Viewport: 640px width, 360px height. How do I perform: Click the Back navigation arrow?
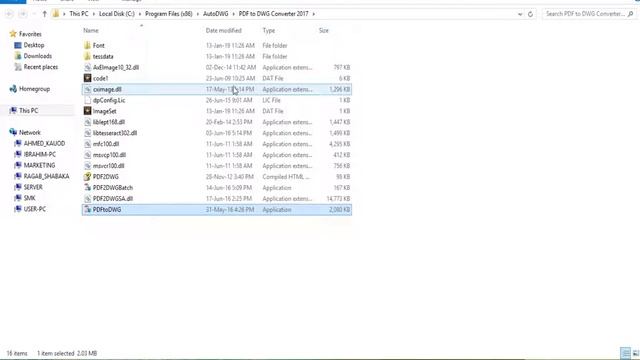point(9,14)
